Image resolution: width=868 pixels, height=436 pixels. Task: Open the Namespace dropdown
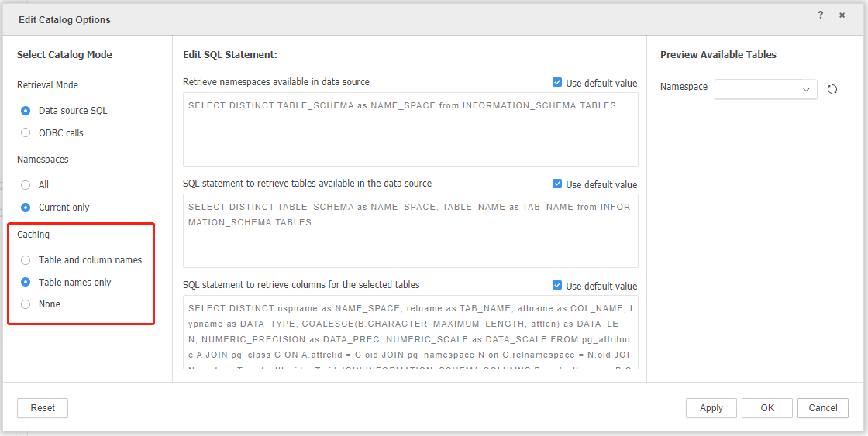click(x=766, y=89)
